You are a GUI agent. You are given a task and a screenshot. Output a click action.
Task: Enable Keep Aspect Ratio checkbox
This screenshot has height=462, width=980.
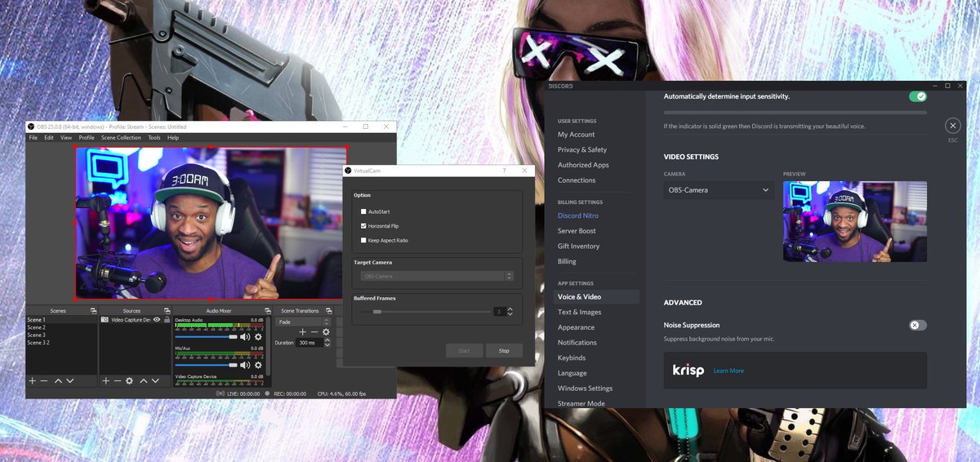tap(363, 240)
